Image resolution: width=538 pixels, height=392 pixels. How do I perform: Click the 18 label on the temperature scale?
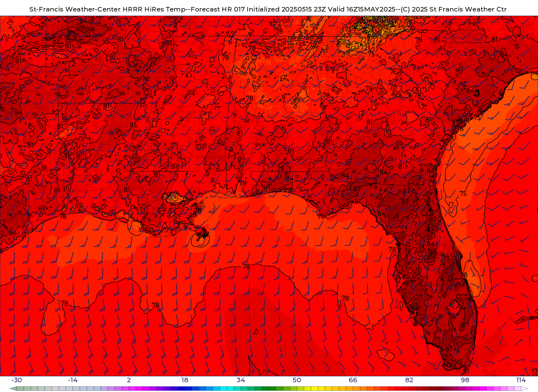pyautogui.click(x=185, y=380)
